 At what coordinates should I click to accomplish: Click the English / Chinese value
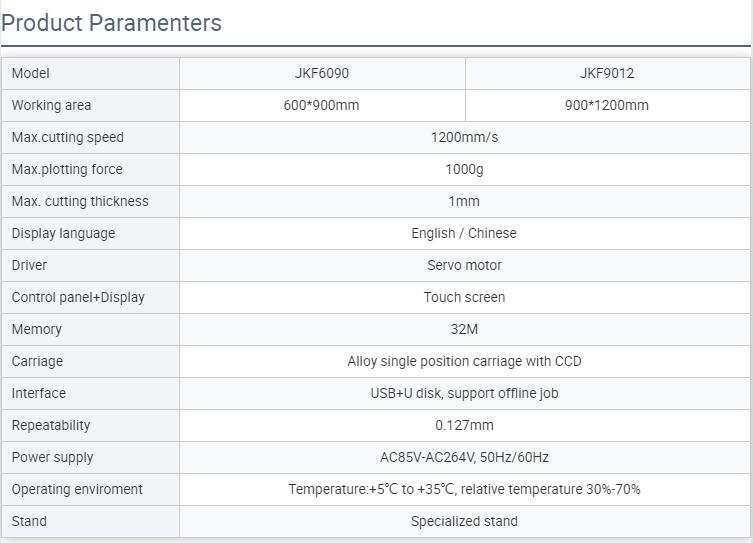464,233
